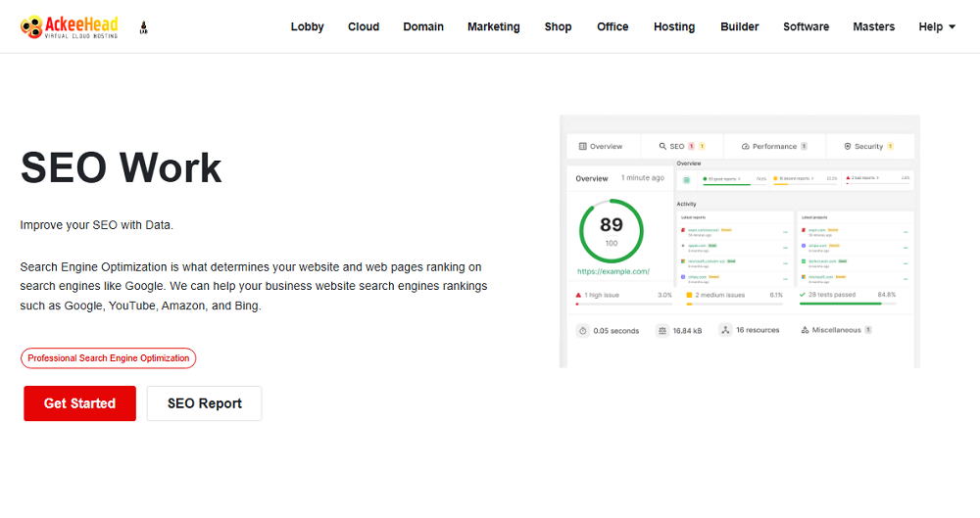Image resolution: width=980 pixels, height=518 pixels.
Task: Click the Security shield icon in dashboard
Action: (847, 146)
